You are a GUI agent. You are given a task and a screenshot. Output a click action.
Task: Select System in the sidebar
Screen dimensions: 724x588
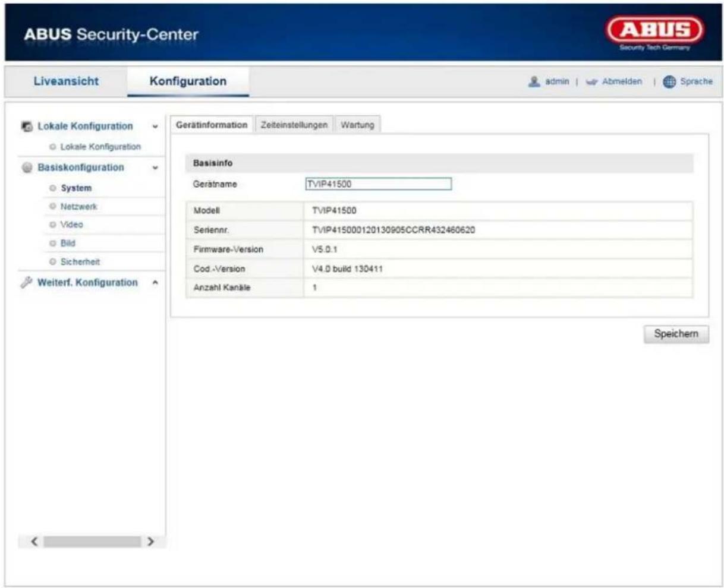76,188
